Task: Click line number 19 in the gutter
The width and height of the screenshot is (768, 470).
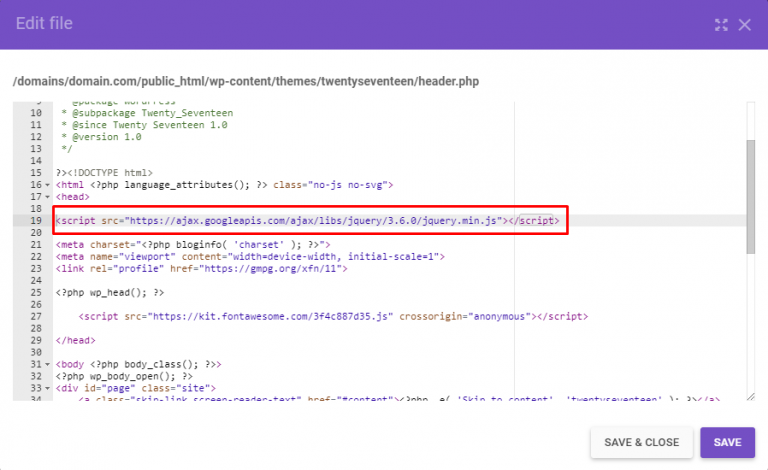Action: pos(35,221)
